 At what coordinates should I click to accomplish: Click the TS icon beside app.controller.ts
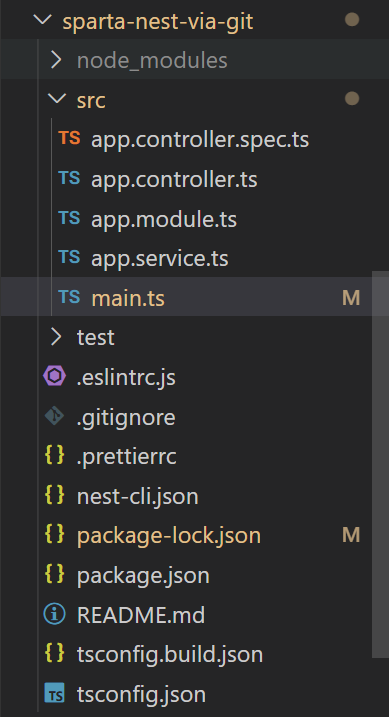coord(69,178)
